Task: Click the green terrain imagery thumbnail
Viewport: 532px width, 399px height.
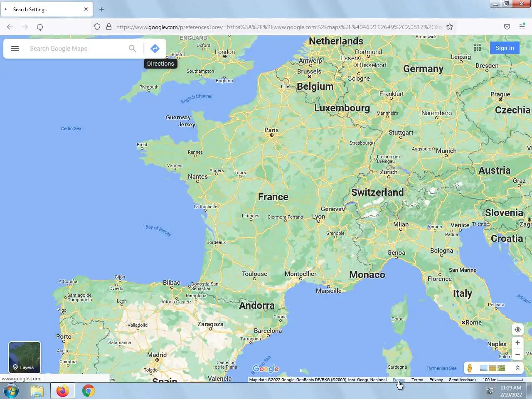Action: 501,368
